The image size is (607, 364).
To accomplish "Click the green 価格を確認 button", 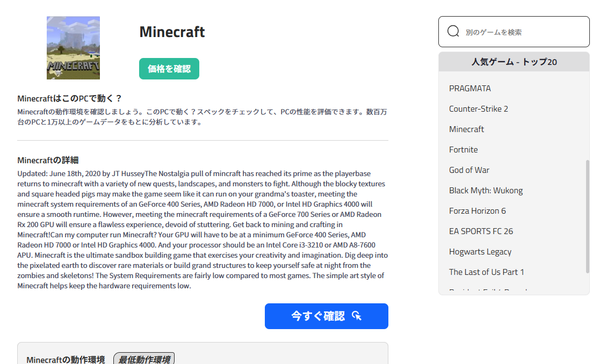I will (169, 69).
